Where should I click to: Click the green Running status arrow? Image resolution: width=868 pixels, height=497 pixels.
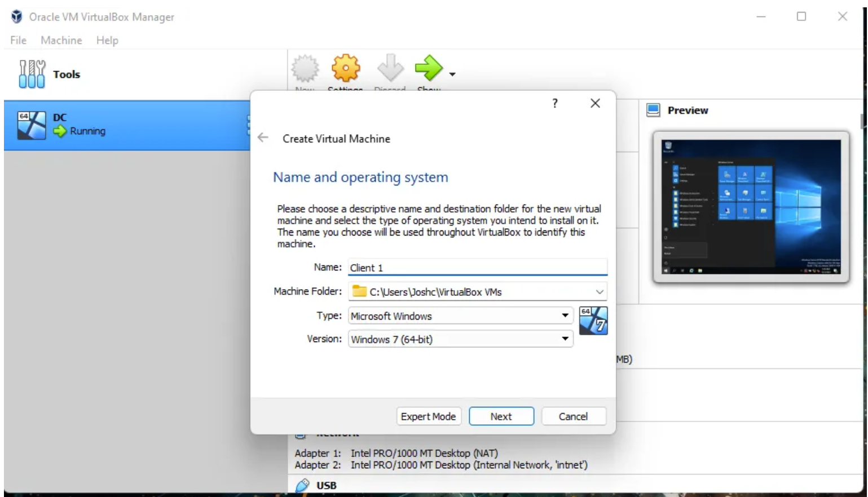(60, 131)
